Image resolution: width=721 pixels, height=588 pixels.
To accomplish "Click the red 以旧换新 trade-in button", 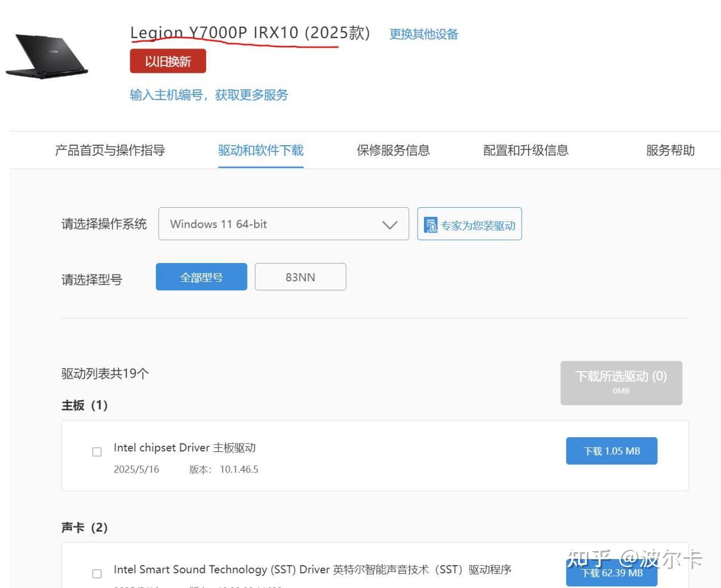I will pyautogui.click(x=168, y=60).
